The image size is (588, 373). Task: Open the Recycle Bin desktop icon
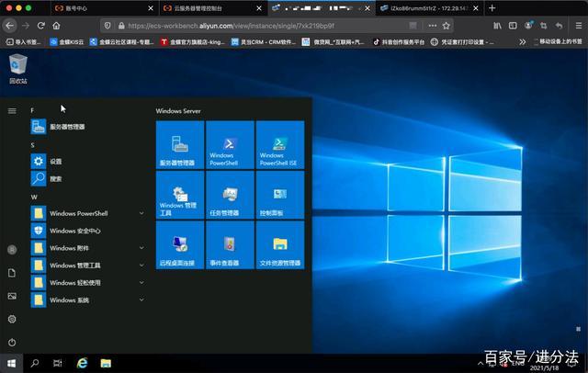tap(18, 69)
